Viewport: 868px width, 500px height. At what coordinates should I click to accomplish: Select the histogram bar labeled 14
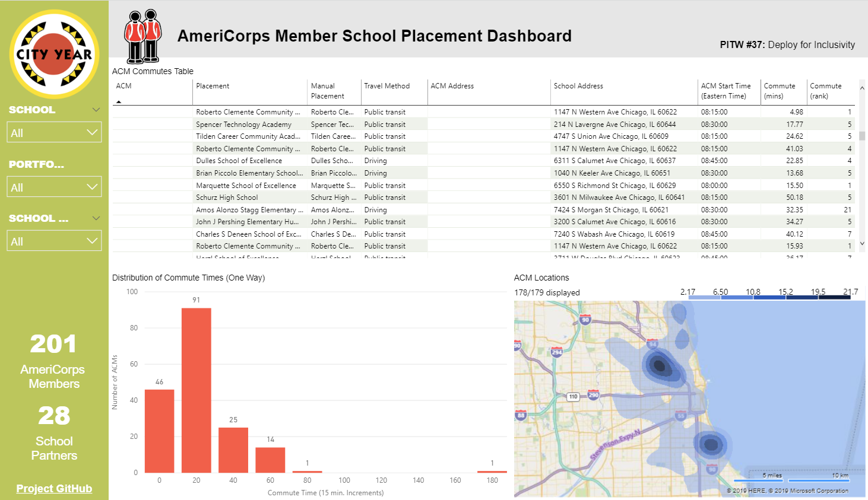tap(271, 460)
